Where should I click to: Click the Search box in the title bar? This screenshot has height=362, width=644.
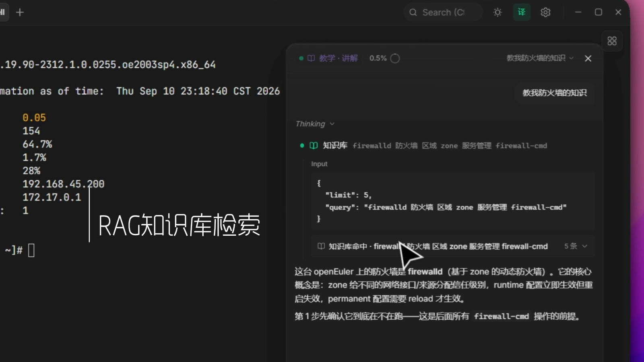tap(443, 12)
